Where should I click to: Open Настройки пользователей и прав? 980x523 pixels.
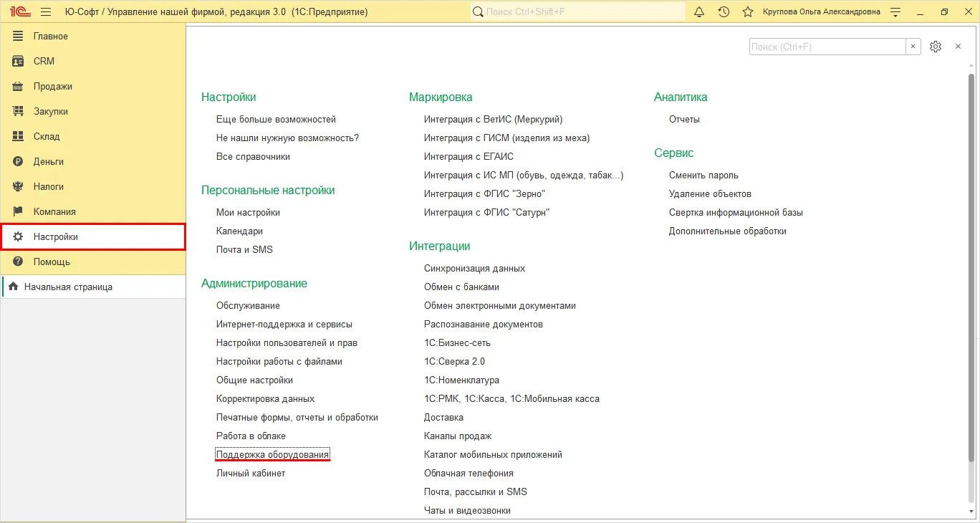point(287,342)
